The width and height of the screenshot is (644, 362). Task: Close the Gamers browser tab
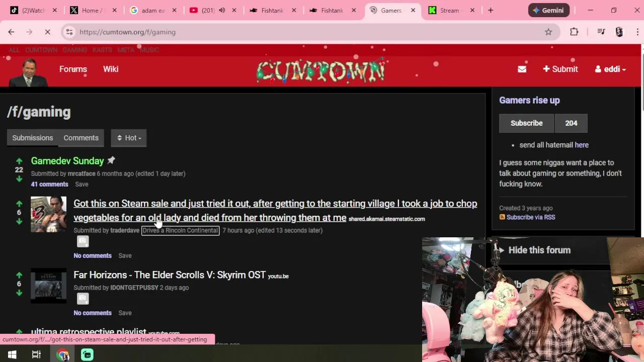pyautogui.click(x=413, y=10)
